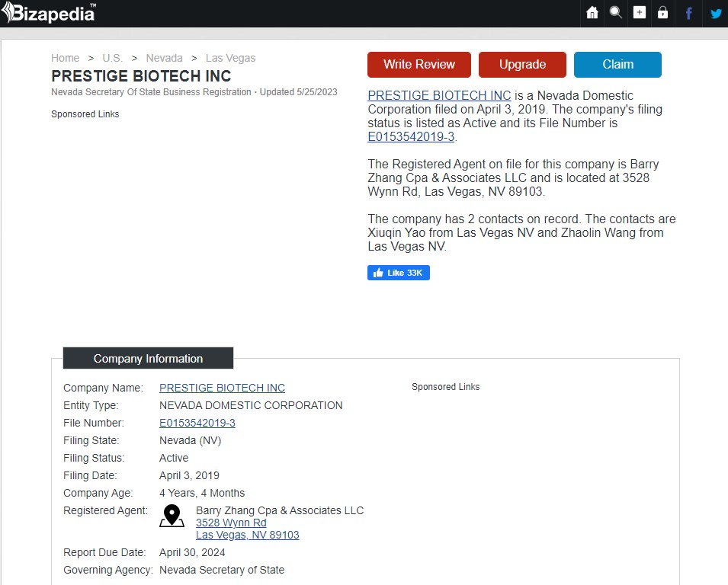Click 'NEVADA DOMESTIC CORPORATION' entity type value
The width and height of the screenshot is (728, 585).
[x=251, y=405]
